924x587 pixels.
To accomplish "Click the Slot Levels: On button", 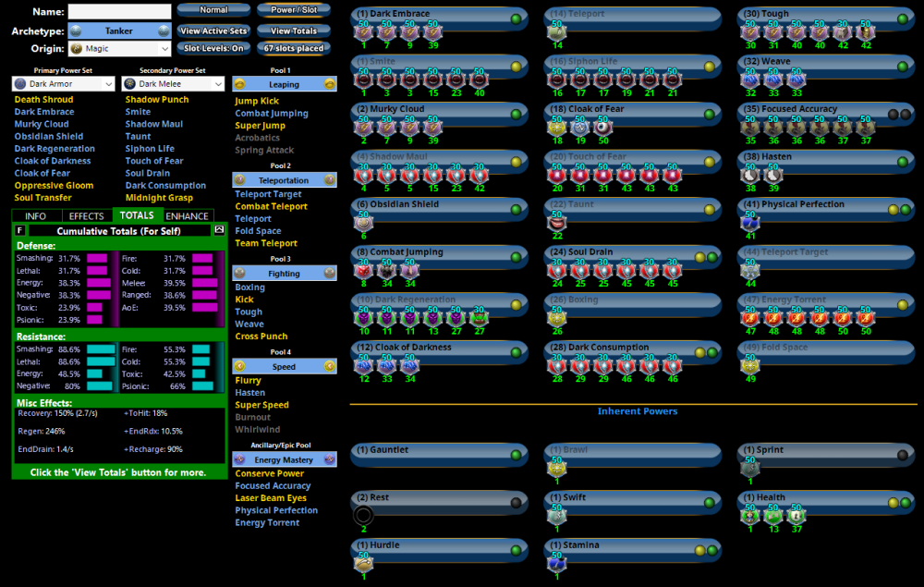I will (213, 48).
